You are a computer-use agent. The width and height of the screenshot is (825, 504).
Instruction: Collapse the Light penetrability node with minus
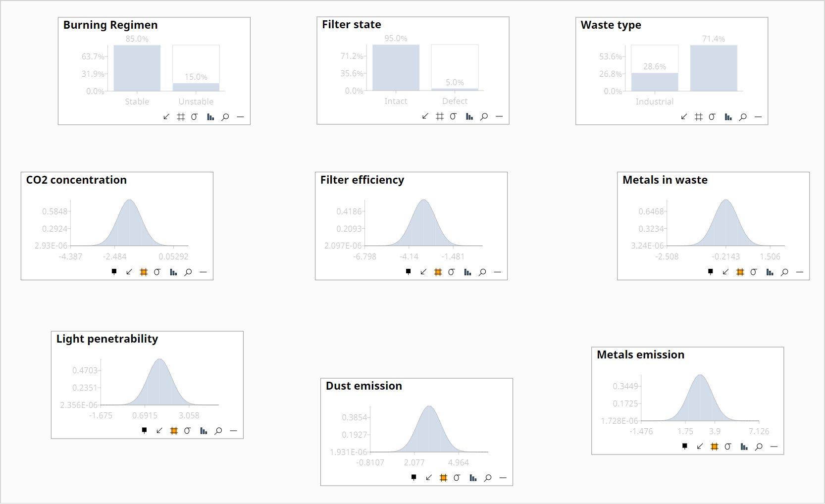[233, 431]
